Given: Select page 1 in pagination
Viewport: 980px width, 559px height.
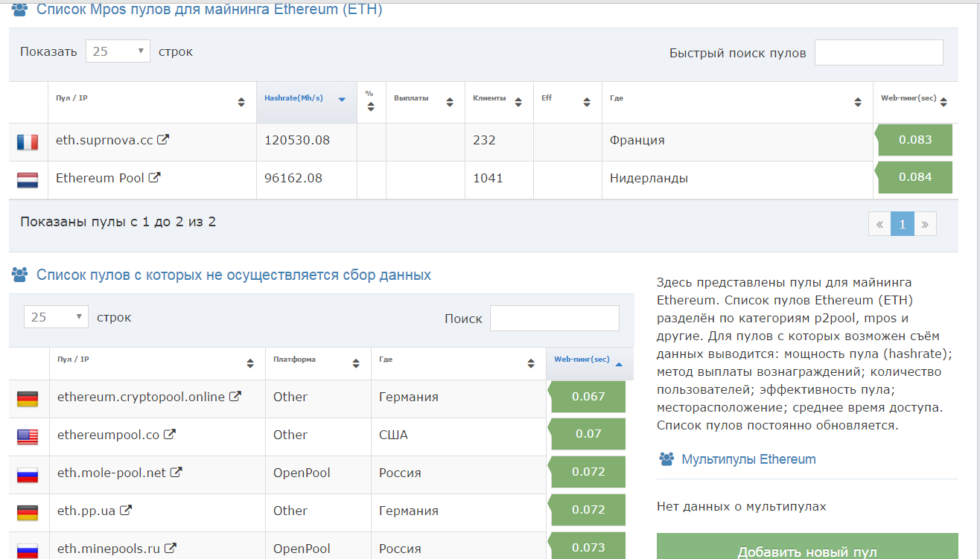Looking at the screenshot, I should point(902,223).
